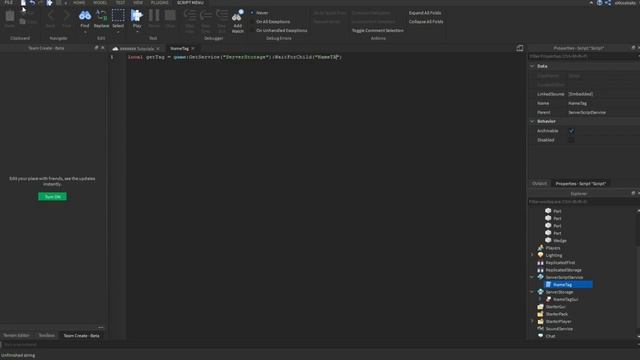
Task: Open the FILE menu
Action: click(x=9, y=2)
